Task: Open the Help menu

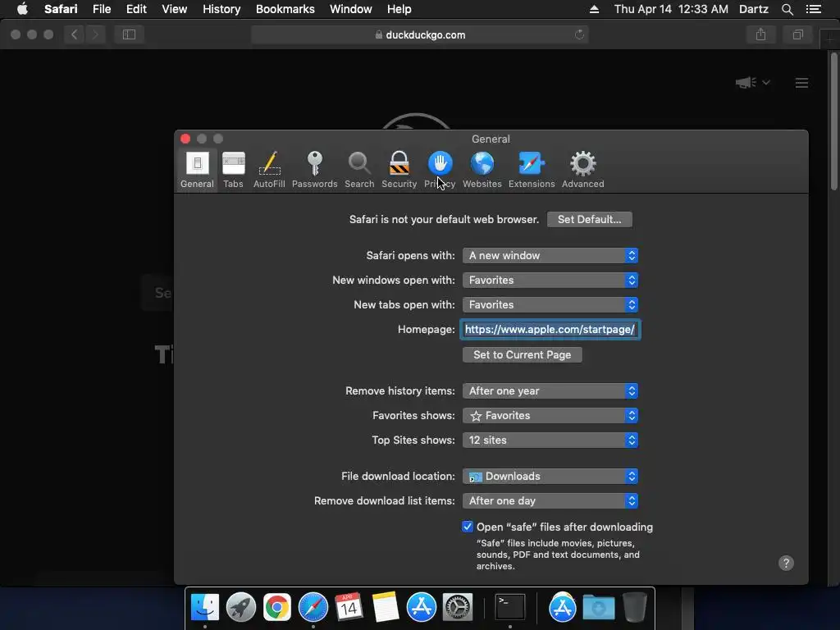Action: tap(399, 9)
